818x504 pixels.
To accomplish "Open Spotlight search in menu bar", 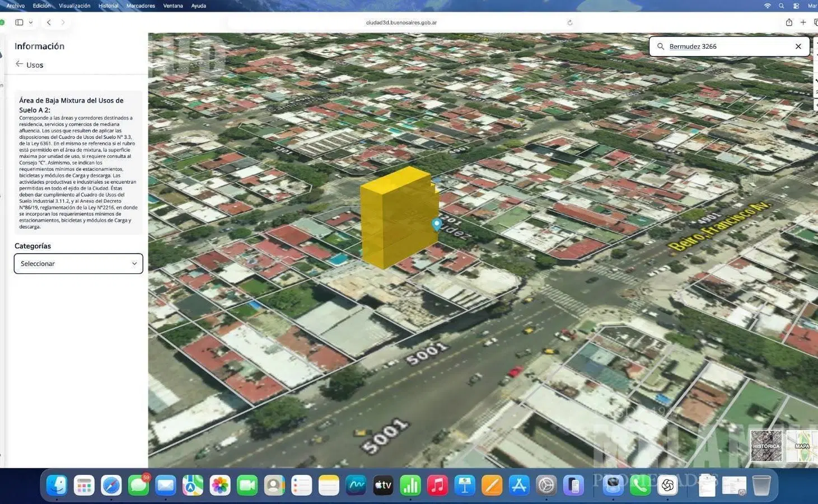I will (781, 6).
